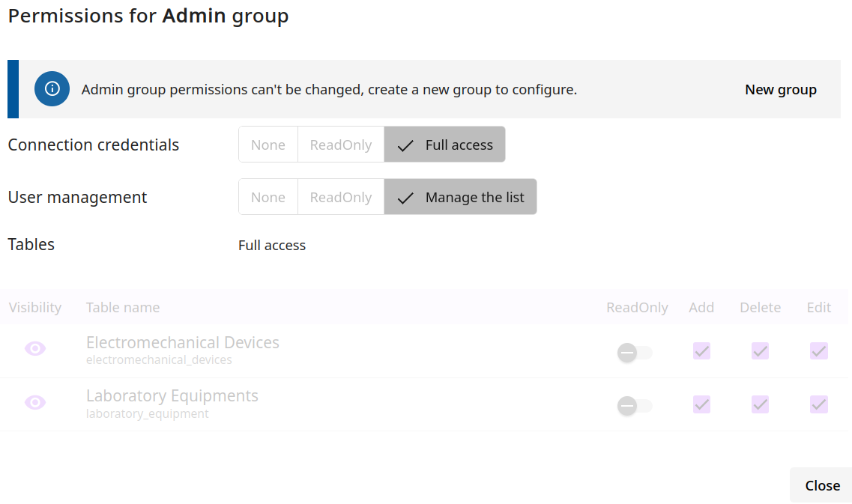Image resolution: width=852 pixels, height=504 pixels.
Task: Uncheck Delete permission for Laboratory Equipments
Action: coord(760,404)
